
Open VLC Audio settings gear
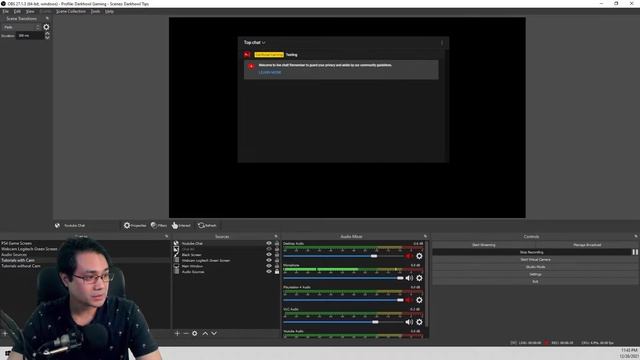click(419, 322)
